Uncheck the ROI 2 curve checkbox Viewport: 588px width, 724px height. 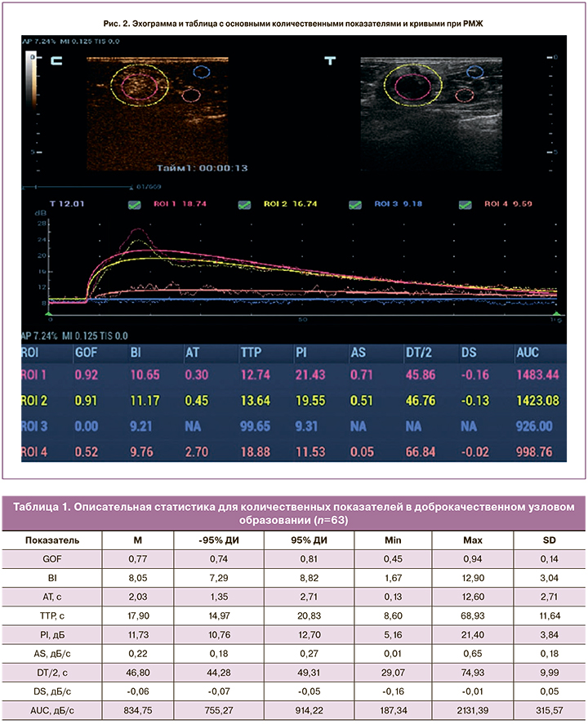click(243, 205)
